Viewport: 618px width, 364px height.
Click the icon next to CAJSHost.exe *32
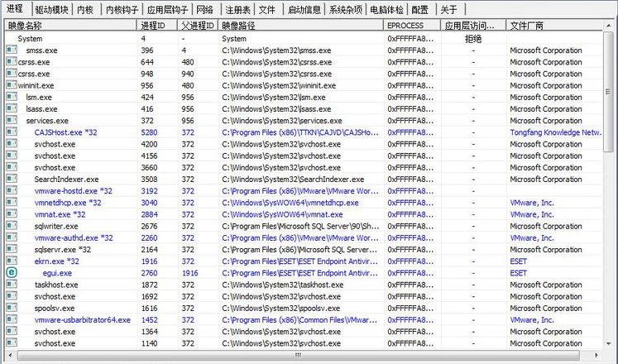click(x=12, y=132)
